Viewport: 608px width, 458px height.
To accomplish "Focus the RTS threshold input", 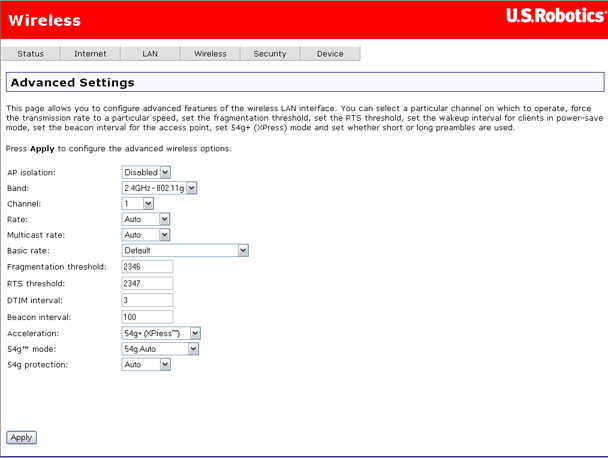I will (x=147, y=283).
